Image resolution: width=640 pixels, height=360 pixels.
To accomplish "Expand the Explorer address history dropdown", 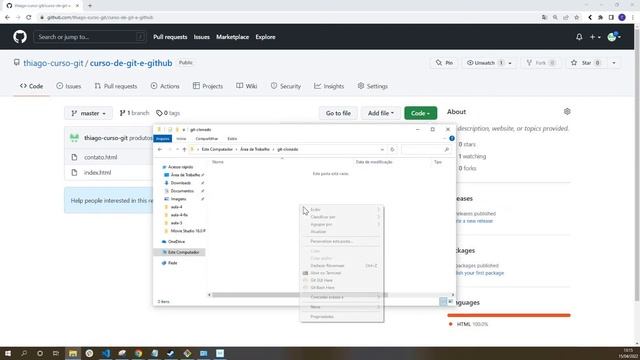I will point(382,149).
